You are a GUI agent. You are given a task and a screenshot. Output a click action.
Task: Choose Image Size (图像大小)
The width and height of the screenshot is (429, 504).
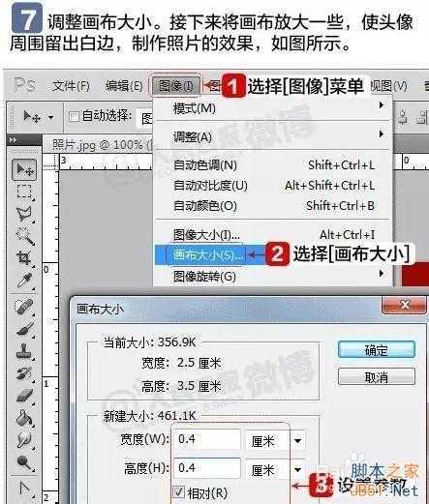click(273, 234)
